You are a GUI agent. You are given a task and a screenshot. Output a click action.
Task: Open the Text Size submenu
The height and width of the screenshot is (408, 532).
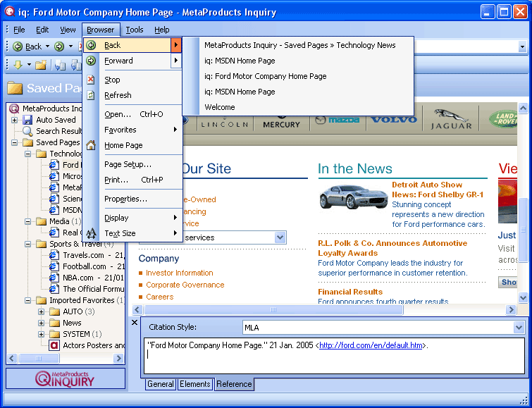point(132,233)
